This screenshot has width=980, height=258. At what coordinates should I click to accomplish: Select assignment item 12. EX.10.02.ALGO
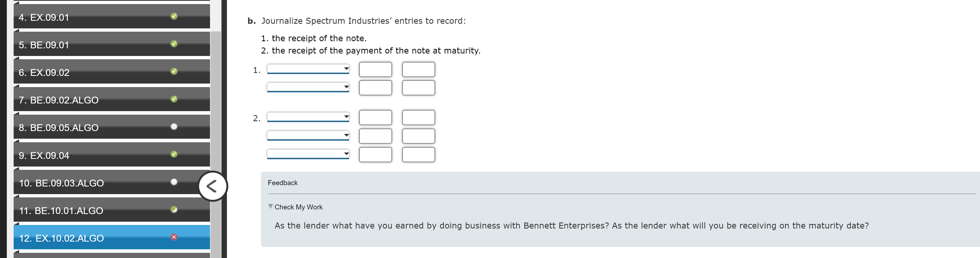95,238
